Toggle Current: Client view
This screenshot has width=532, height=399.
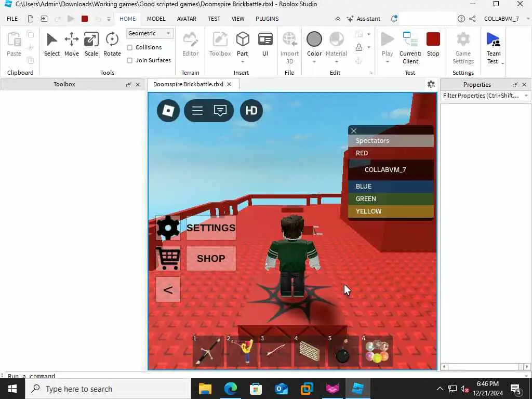[x=410, y=47]
